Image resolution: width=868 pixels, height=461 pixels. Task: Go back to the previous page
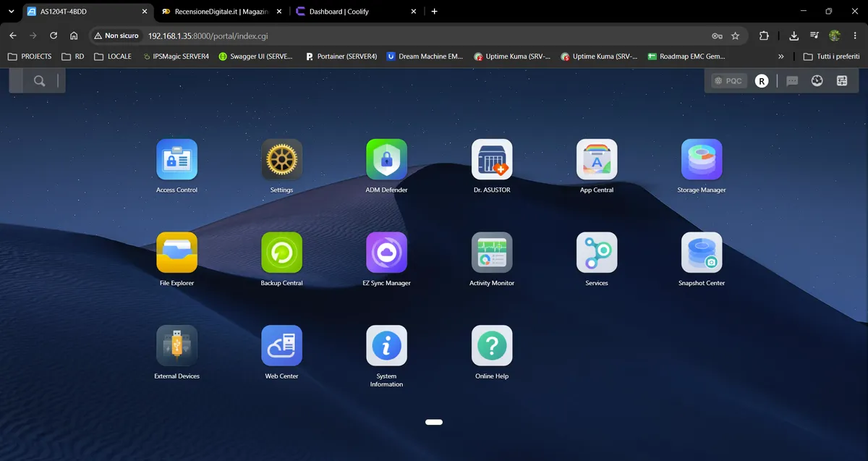point(13,35)
